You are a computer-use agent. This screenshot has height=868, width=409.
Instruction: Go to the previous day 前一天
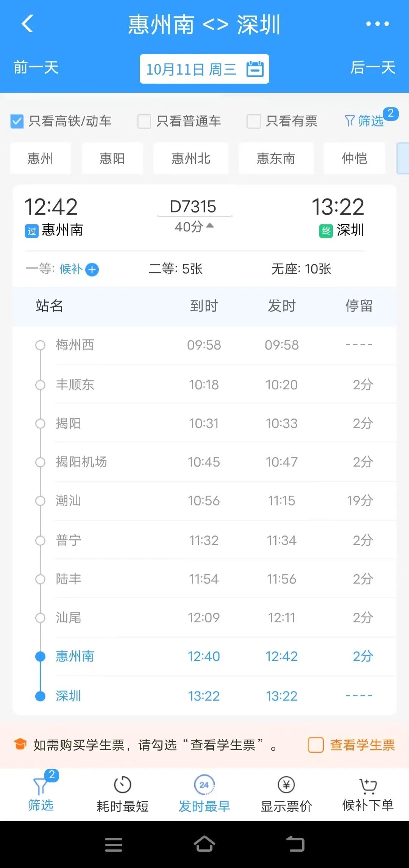[36, 68]
